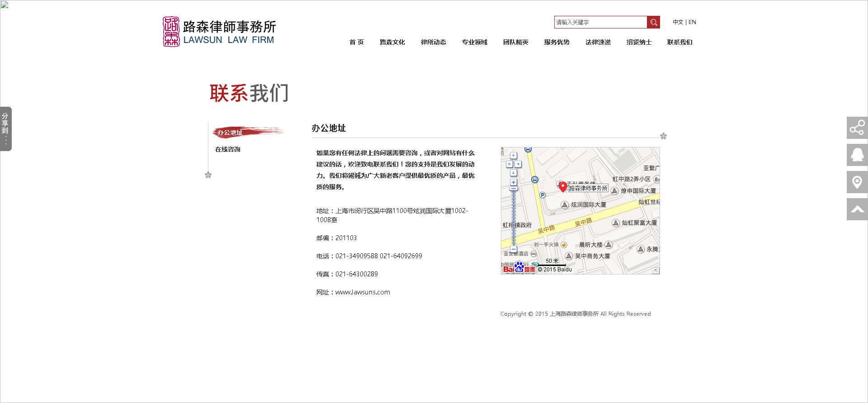Viewport: 868px width, 403px height.
Task: Open the share icon on right sidebar
Action: (x=857, y=128)
